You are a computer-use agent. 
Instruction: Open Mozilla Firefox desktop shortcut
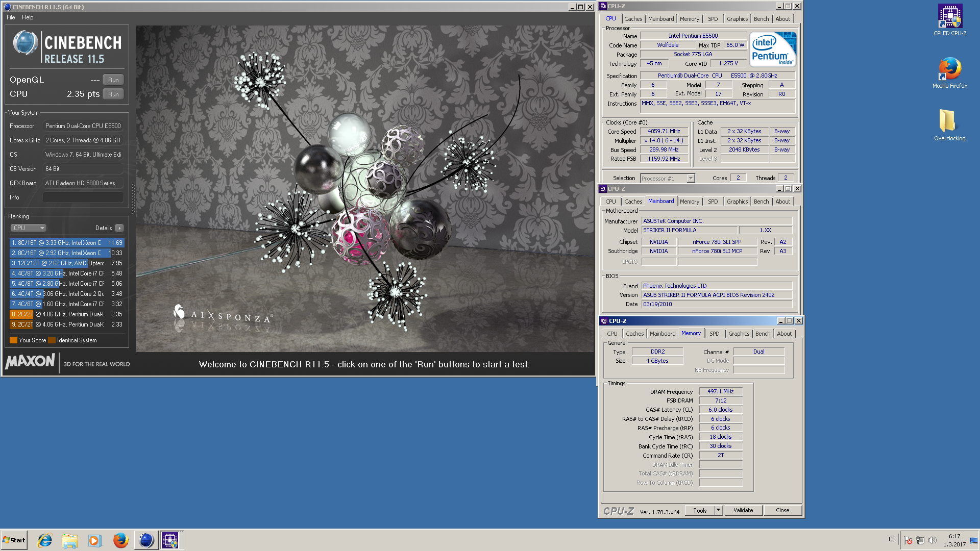pos(949,72)
